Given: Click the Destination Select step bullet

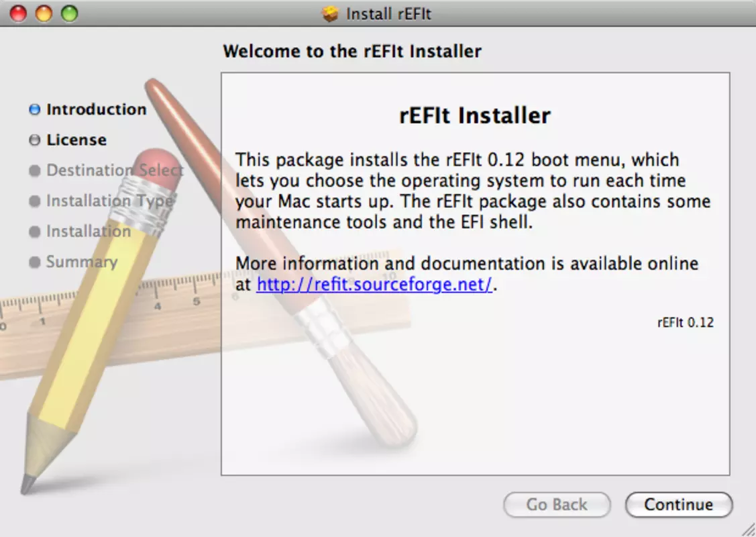Looking at the screenshot, I should 35,170.
